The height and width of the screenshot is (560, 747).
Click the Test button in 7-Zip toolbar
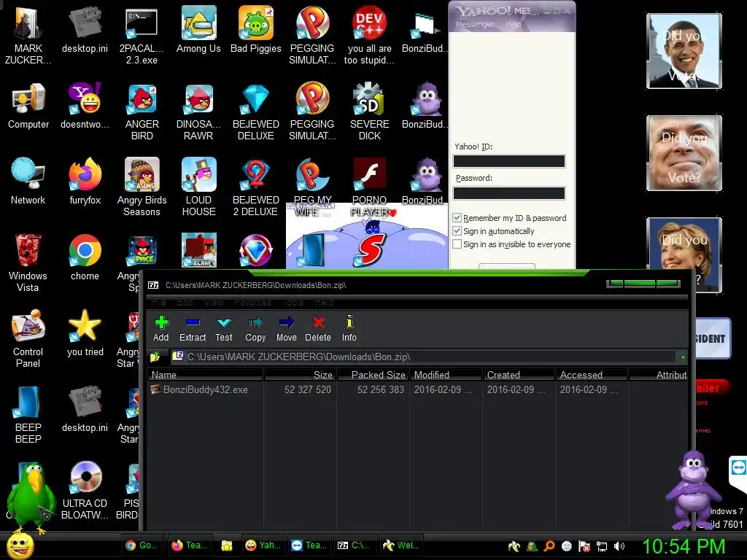pyautogui.click(x=223, y=329)
